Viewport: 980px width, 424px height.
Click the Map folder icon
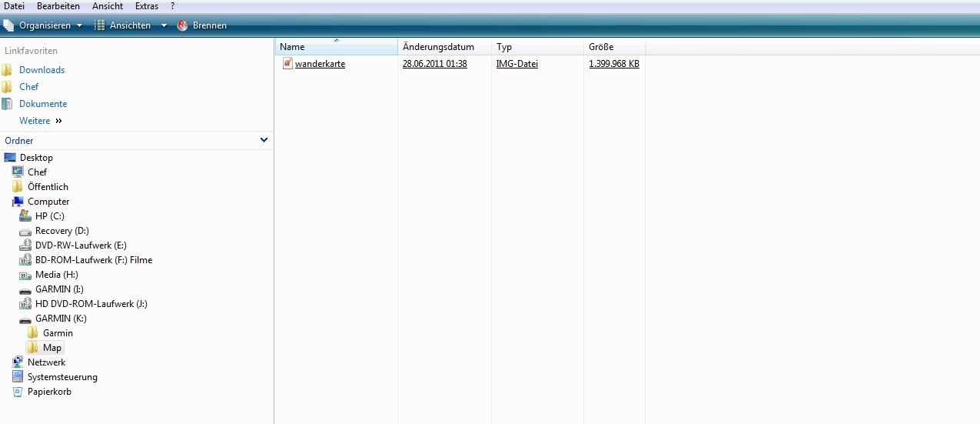click(x=33, y=348)
